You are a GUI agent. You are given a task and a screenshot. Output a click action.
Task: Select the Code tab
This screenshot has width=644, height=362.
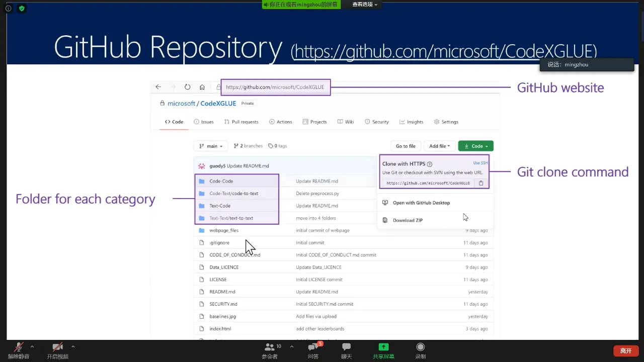tap(174, 122)
